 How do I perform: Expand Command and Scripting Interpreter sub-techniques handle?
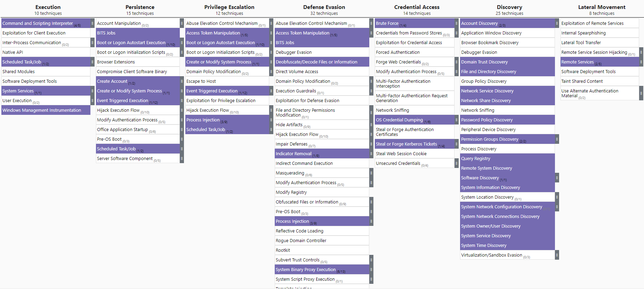[92, 23]
